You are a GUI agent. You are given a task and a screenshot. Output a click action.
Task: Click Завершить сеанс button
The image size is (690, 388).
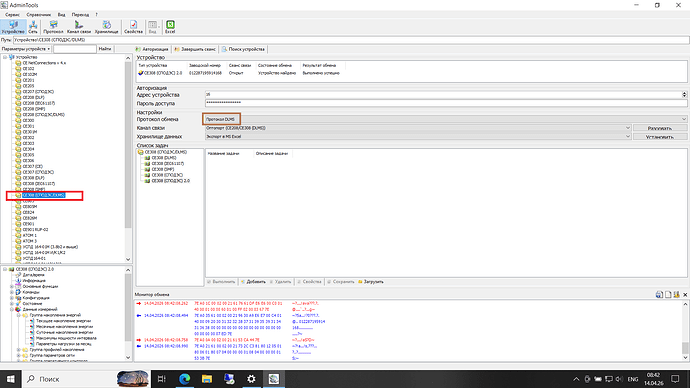tap(195, 49)
